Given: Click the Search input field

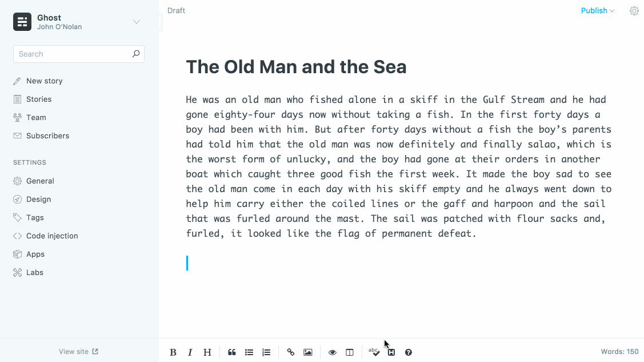Looking at the screenshot, I should pyautogui.click(x=73, y=54).
